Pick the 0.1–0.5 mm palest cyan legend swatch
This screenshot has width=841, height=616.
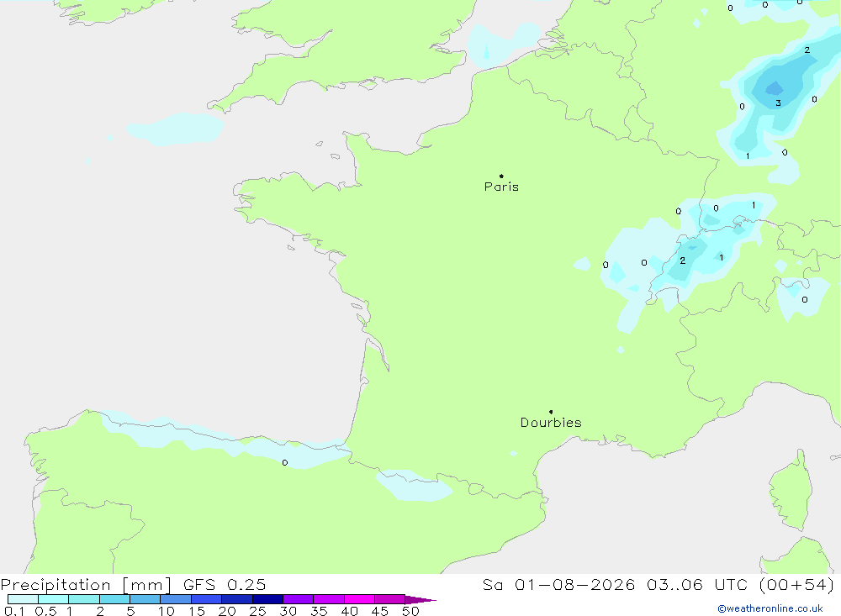(x=23, y=599)
